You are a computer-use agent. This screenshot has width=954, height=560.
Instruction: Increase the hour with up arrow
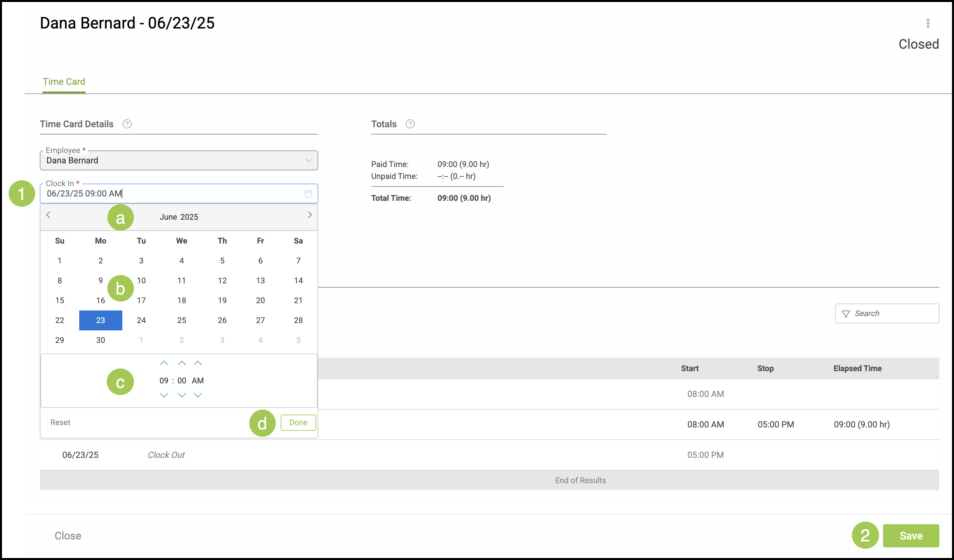coord(164,363)
